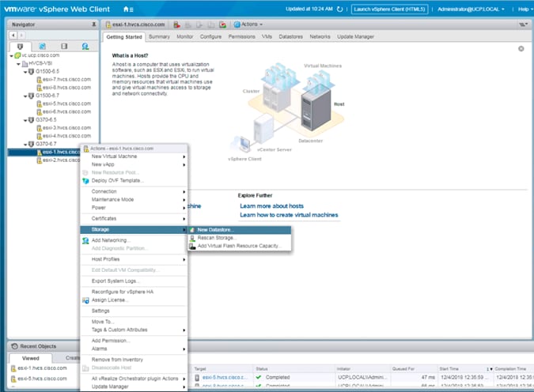Open the vSphere home menu icon
Screen dimensions: 534x392
[128, 9]
